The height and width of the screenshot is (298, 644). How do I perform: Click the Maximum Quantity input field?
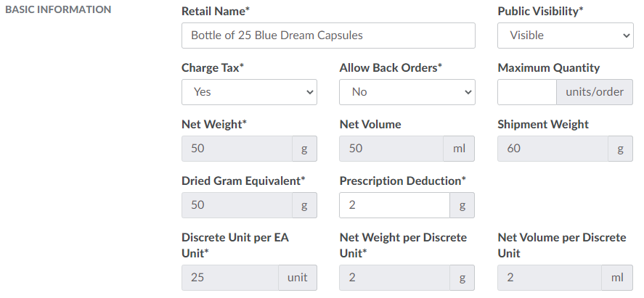point(526,92)
